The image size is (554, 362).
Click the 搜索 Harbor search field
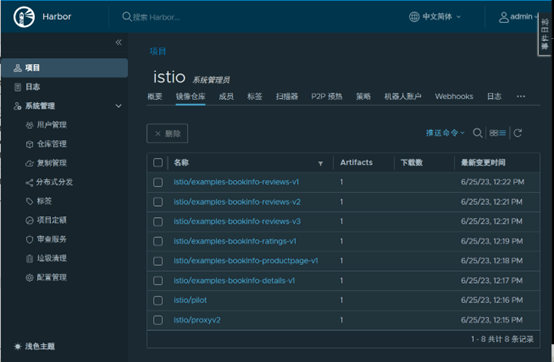point(156,17)
